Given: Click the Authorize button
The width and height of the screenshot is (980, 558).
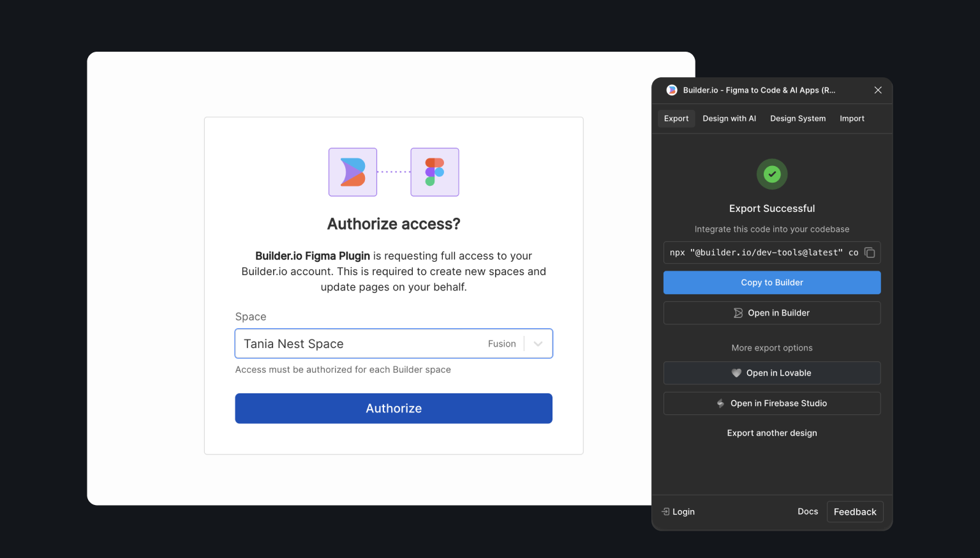Looking at the screenshot, I should click(394, 409).
